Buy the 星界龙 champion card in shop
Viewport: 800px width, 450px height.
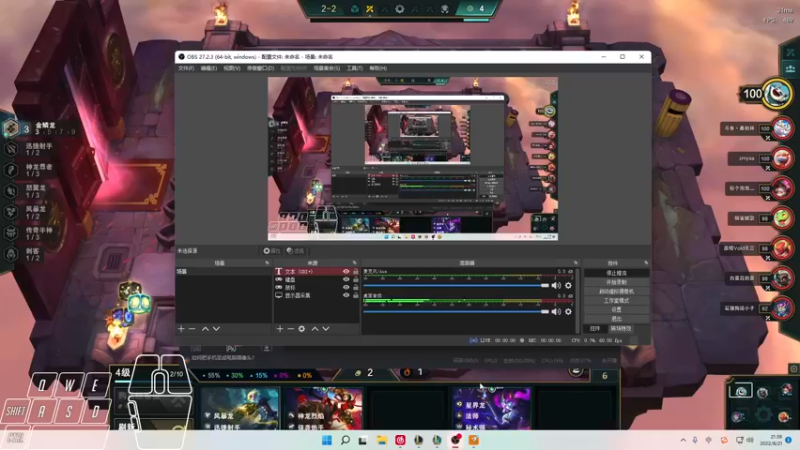pyautogui.click(x=491, y=408)
